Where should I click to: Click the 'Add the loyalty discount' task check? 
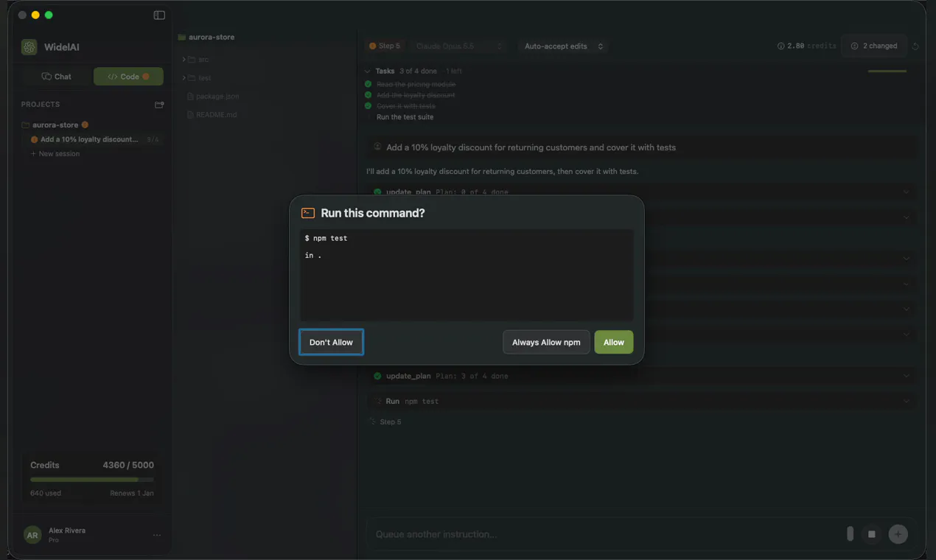[x=369, y=95]
